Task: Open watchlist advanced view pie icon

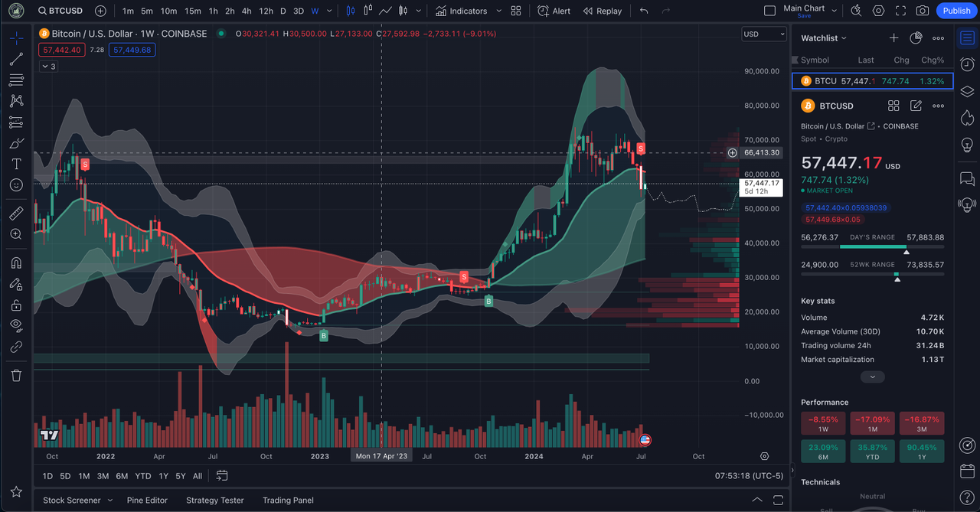Action: coord(916,38)
